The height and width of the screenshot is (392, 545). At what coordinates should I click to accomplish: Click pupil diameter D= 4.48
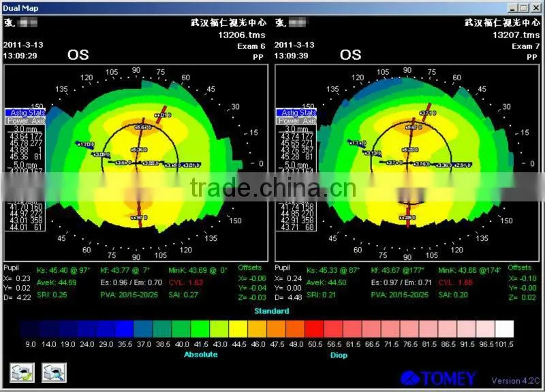coord(288,297)
